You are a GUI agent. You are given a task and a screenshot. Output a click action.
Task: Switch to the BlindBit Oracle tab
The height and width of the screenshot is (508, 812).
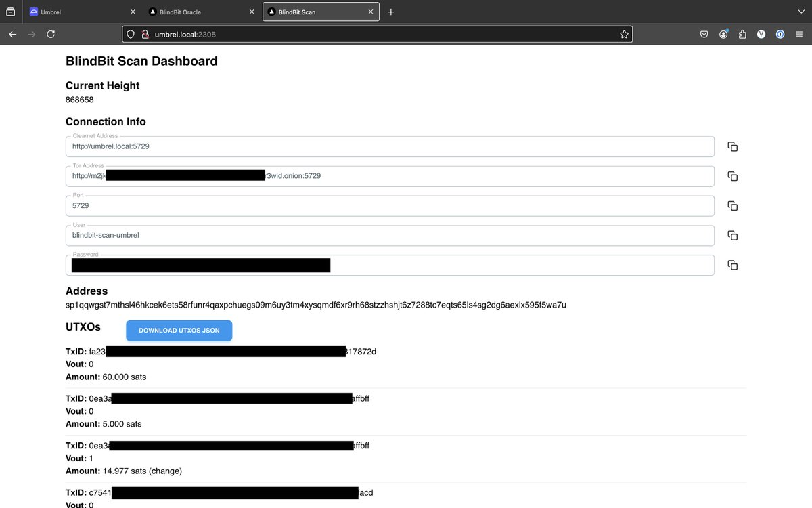point(201,12)
